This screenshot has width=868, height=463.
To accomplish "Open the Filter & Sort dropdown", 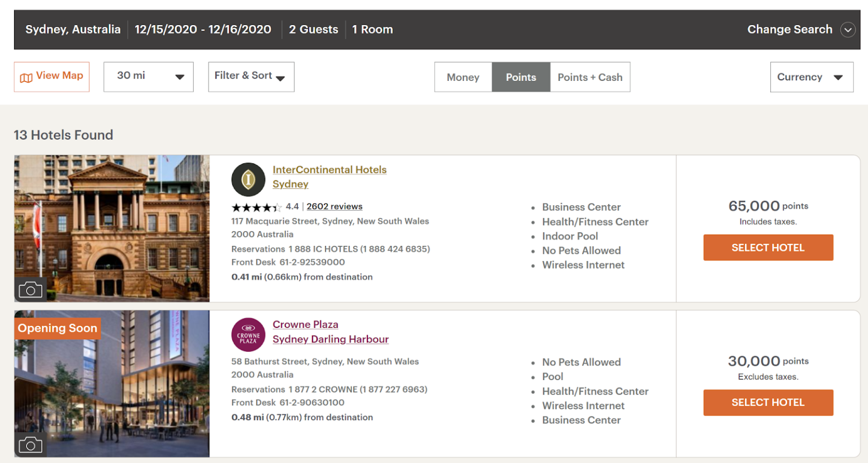I will tap(251, 76).
